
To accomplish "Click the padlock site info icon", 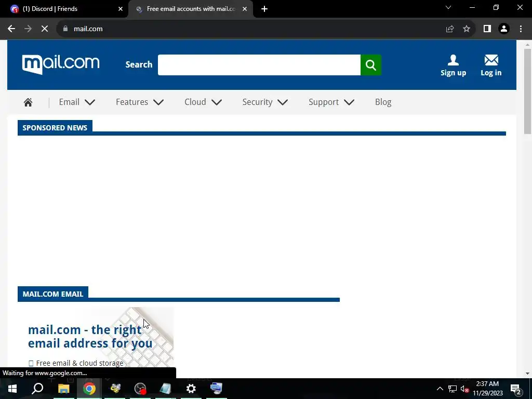I will pos(65,29).
